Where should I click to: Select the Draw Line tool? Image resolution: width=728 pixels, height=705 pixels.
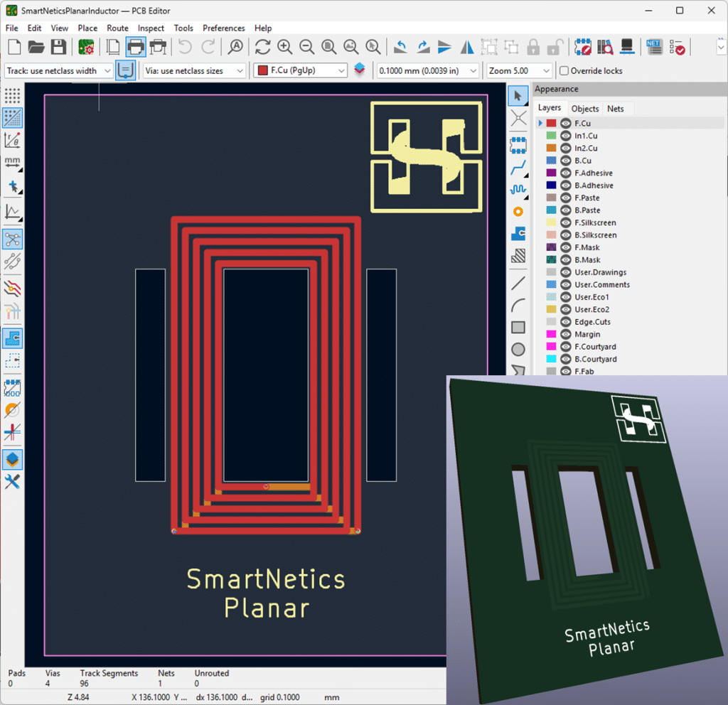[518, 283]
